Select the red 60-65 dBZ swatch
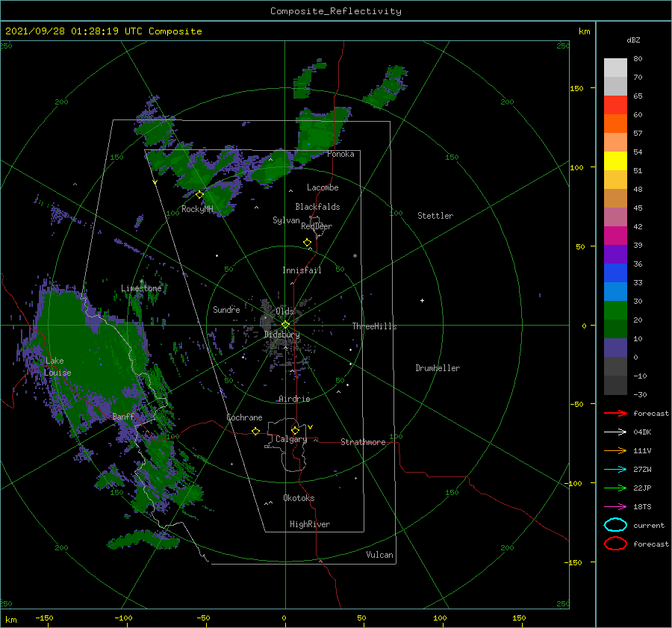Screen dimensions: 672x628 (x=615, y=105)
